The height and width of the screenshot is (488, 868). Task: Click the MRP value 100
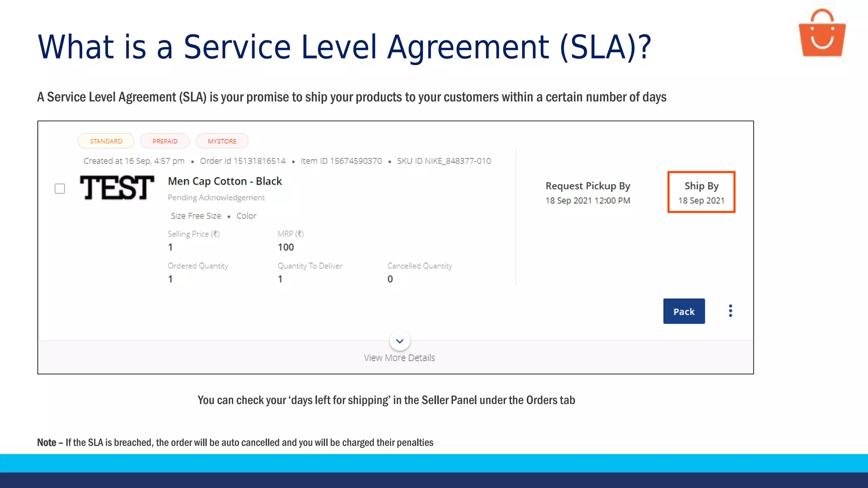click(x=286, y=247)
